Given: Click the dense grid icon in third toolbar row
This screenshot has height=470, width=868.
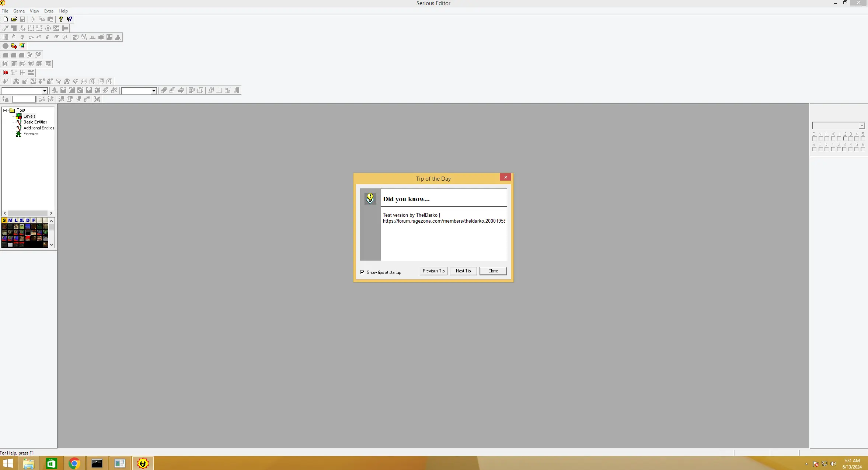Looking at the screenshot, I should pos(6,37).
